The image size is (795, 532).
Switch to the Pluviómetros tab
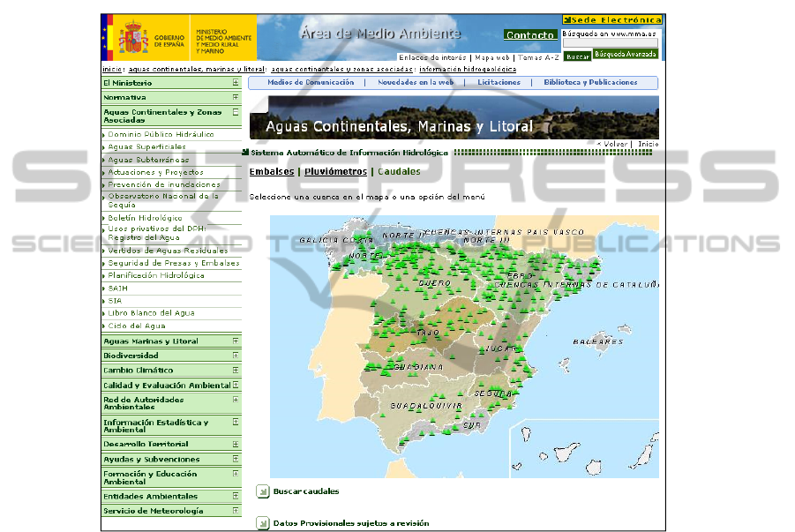pos(335,171)
